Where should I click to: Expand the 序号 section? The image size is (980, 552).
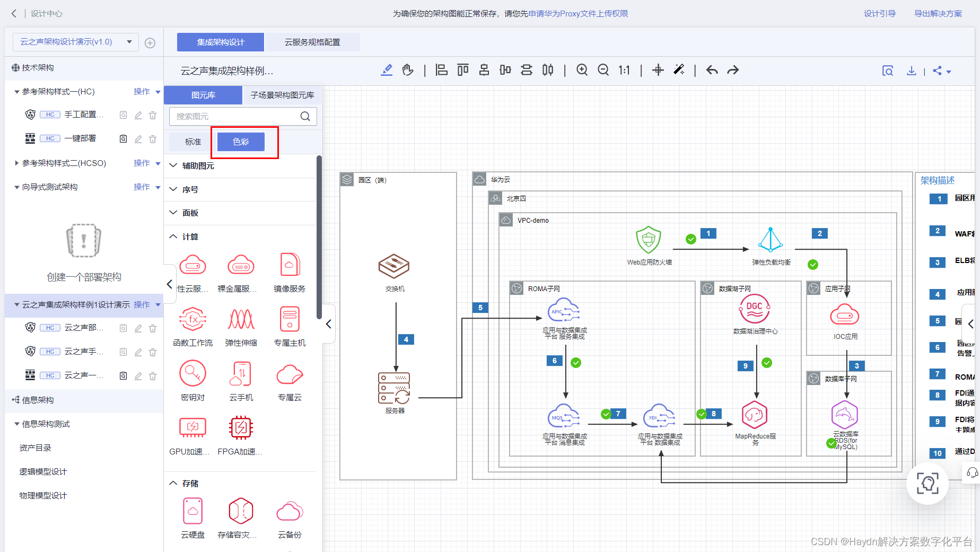pyautogui.click(x=173, y=189)
